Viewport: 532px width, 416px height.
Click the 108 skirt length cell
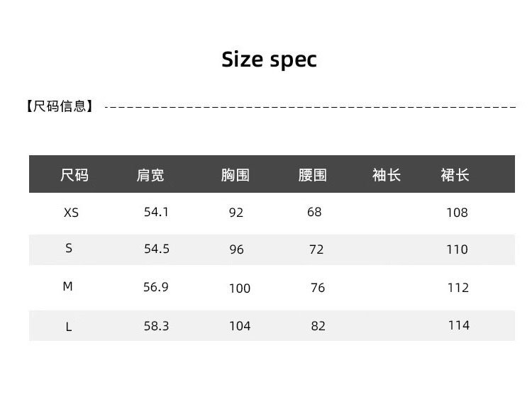[457, 213]
